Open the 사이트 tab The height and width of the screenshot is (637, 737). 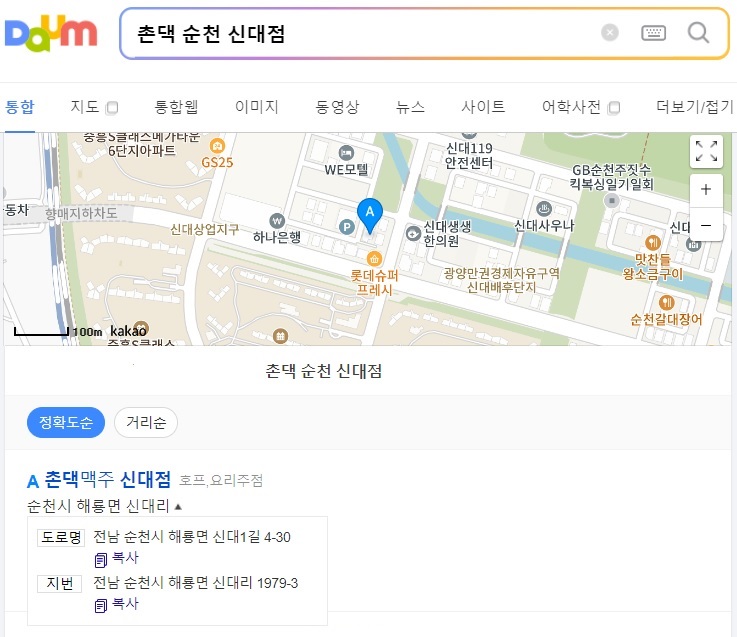pos(483,107)
